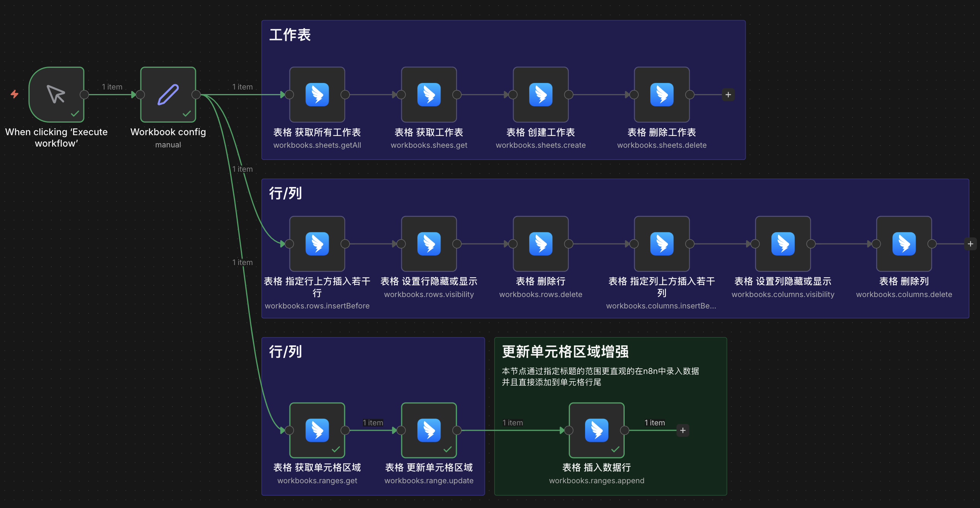The width and height of the screenshot is (980, 508).
Task: Click the 更新单元格区域增强 sticky note title
Action: point(565,351)
